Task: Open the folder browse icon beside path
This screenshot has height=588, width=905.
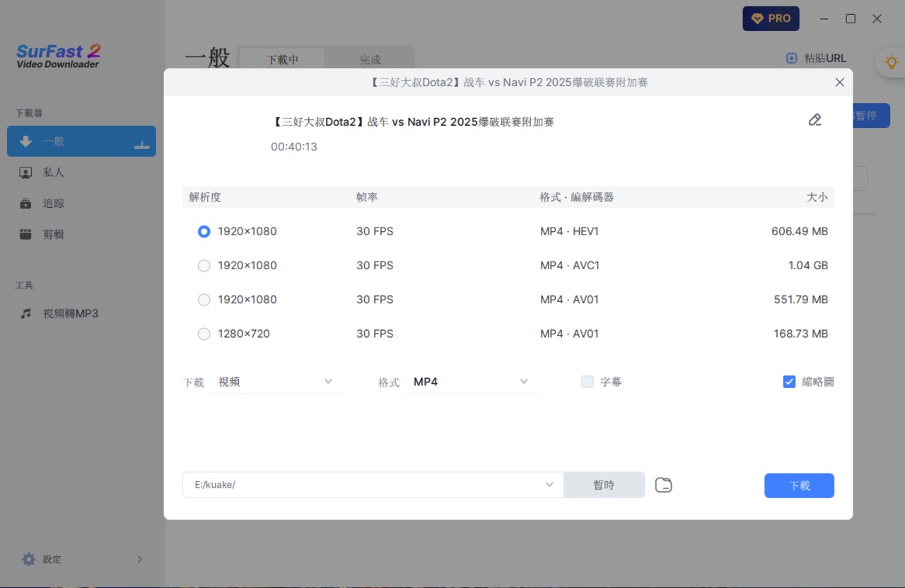Action: (x=663, y=485)
